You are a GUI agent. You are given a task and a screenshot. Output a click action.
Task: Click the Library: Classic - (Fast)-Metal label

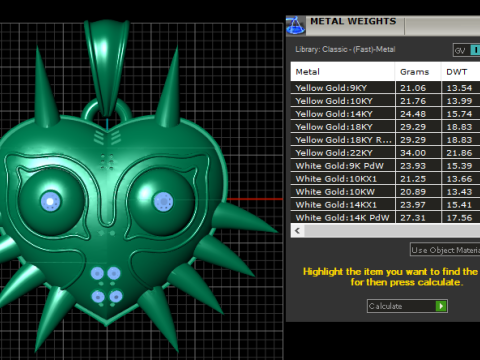(x=345, y=49)
